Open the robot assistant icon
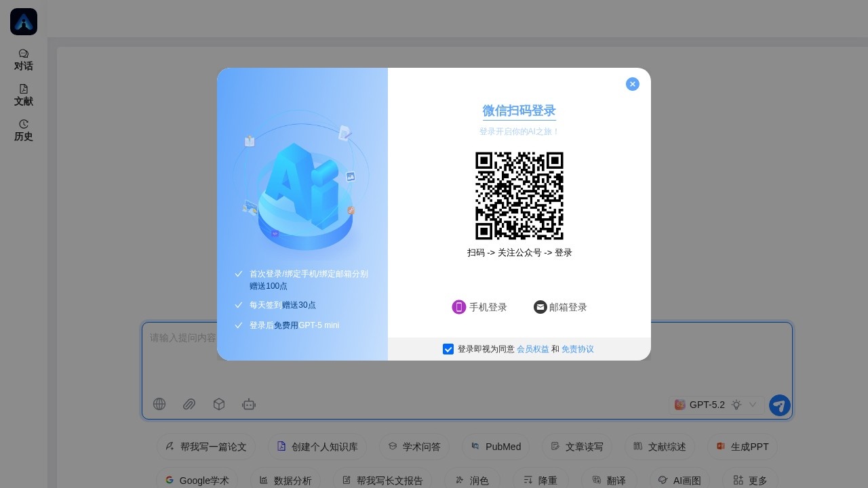868x488 pixels. (249, 404)
